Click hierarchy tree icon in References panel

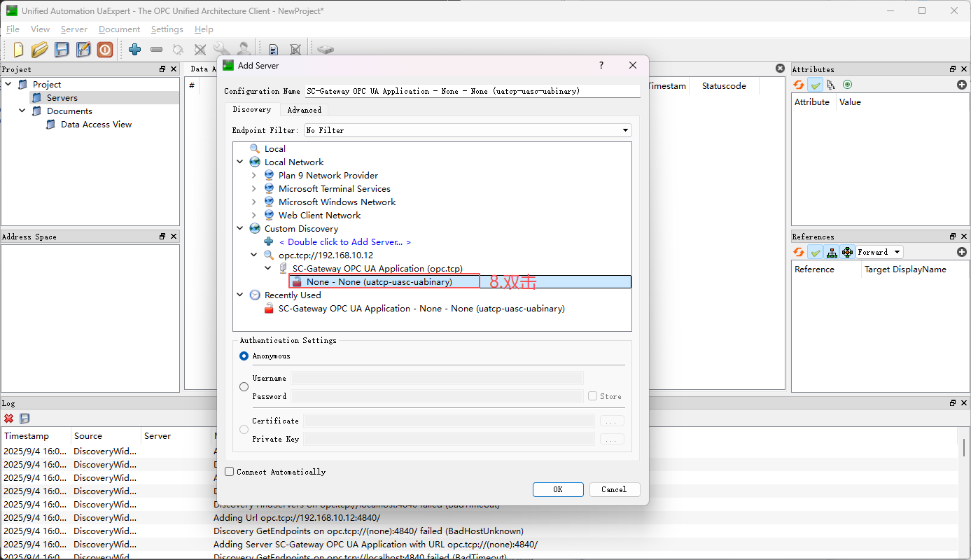coord(832,252)
